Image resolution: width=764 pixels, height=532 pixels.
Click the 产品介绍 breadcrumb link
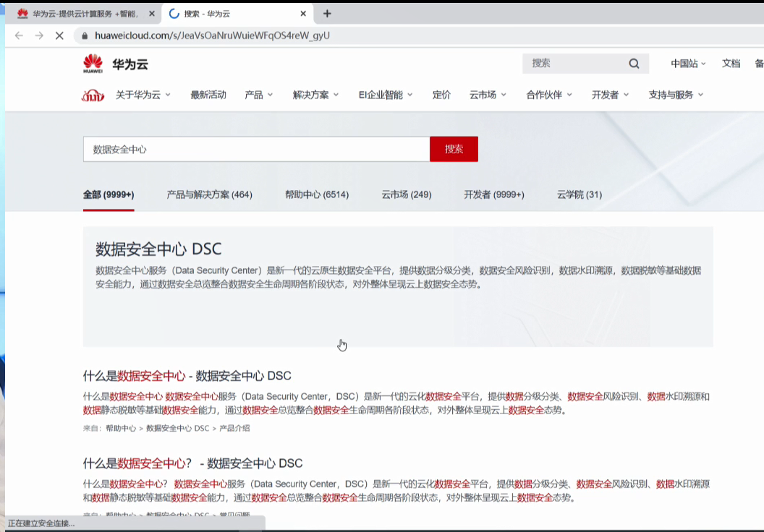(x=234, y=429)
